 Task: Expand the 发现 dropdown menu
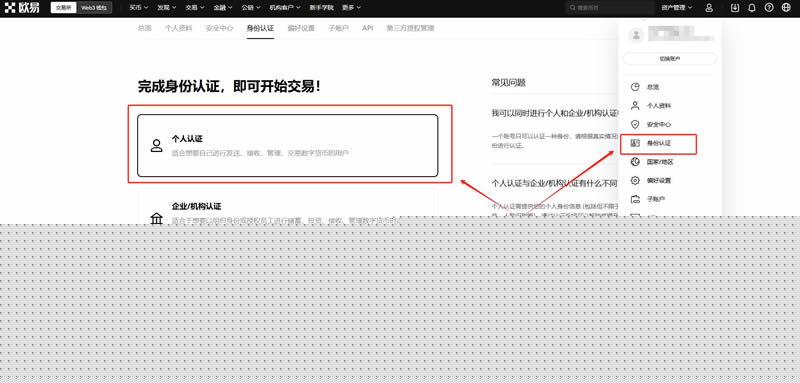166,8
